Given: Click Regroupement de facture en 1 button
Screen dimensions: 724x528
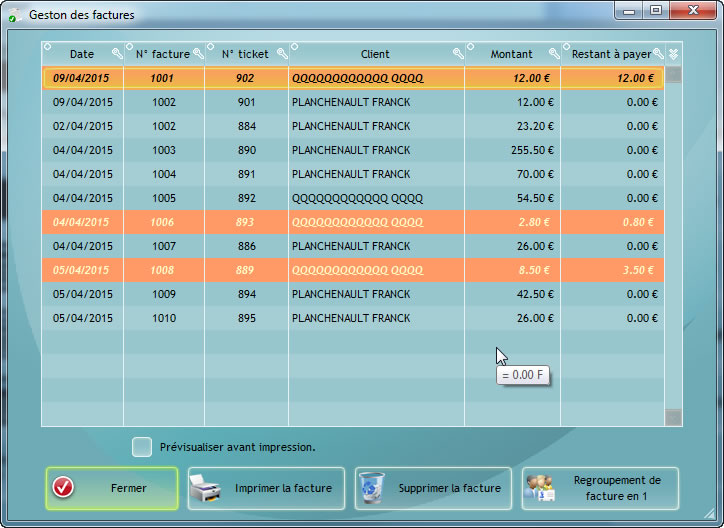Looking at the screenshot, I should pyautogui.click(x=600, y=489).
